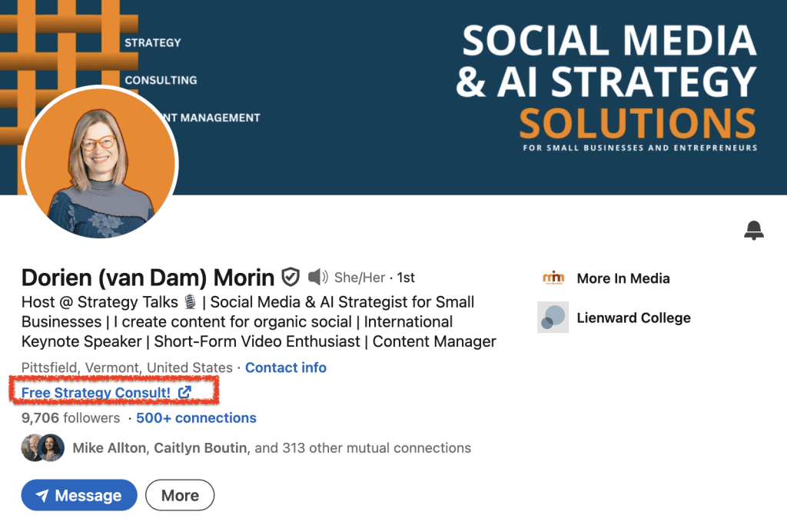Click the verification badge beside Dorien's name
This screenshot has height=532, width=787.
291,277
